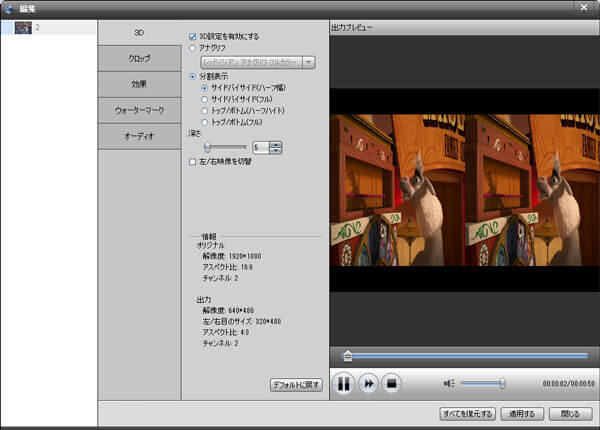Open the anaglyph type dropdown
The width and height of the screenshot is (600, 430).
pos(309,61)
